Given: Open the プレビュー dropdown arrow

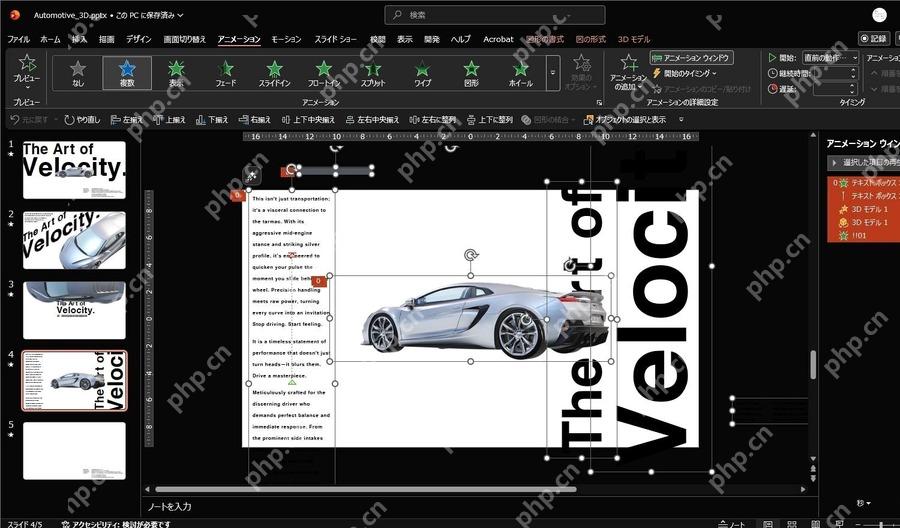Looking at the screenshot, I should [x=27, y=87].
